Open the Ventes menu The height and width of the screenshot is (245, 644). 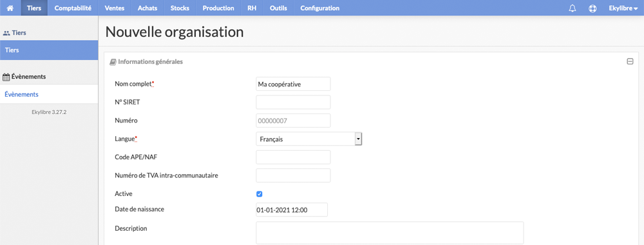(115, 8)
